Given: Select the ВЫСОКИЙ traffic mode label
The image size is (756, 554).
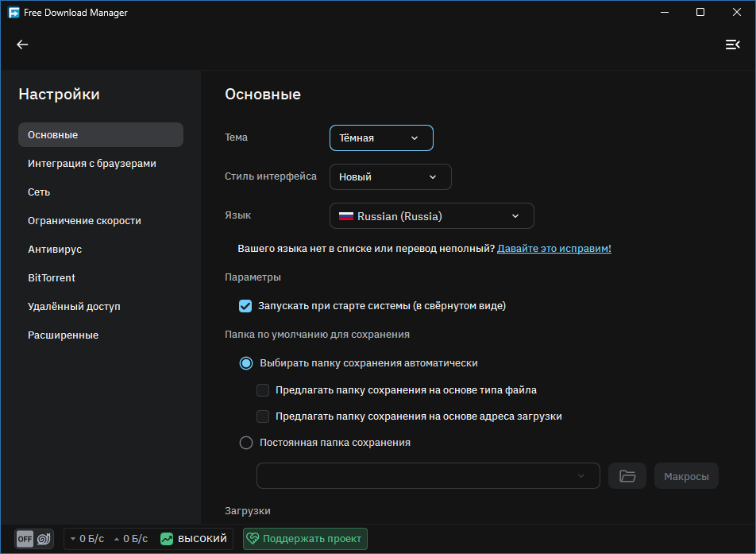Looking at the screenshot, I should point(202,539).
